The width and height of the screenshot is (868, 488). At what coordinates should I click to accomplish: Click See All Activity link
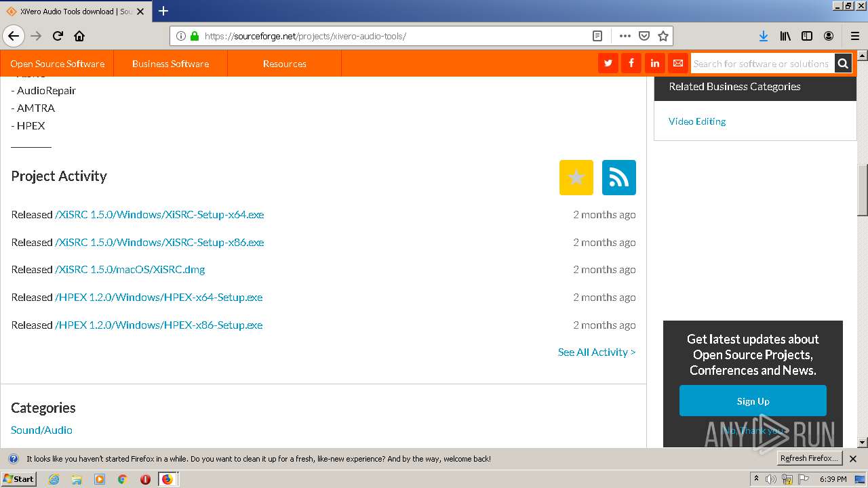(597, 352)
